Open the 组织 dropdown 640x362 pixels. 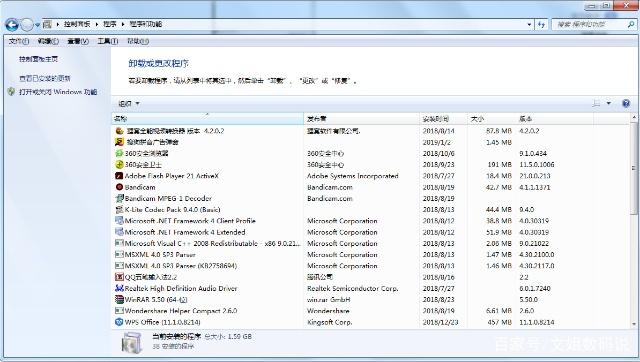point(129,104)
